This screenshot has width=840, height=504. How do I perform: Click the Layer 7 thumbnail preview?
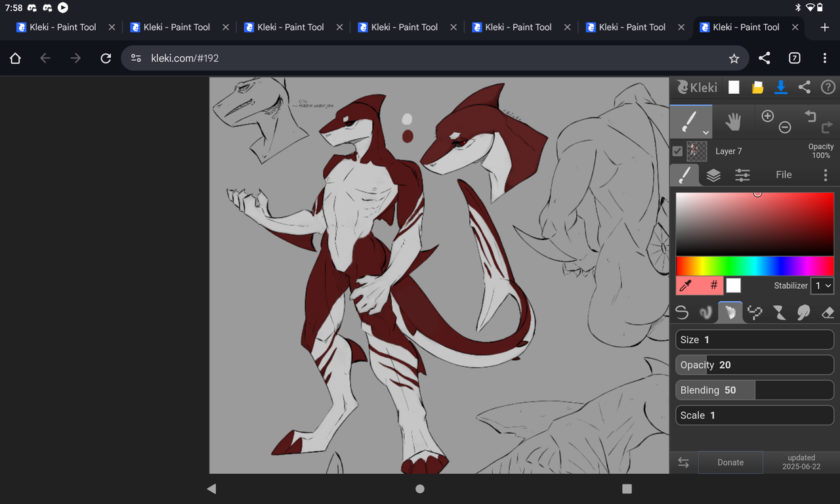[697, 152]
